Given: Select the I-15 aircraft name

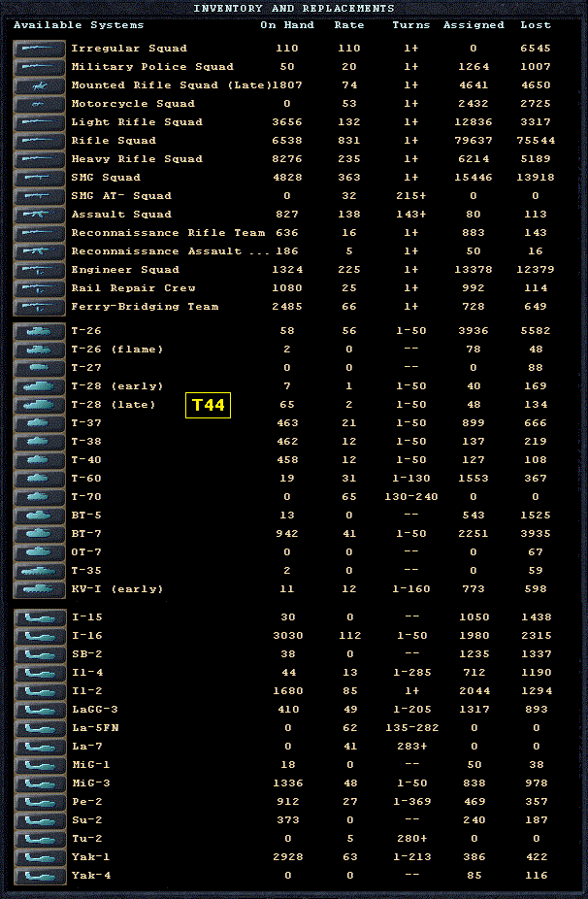Looking at the screenshot, I should (x=87, y=617).
